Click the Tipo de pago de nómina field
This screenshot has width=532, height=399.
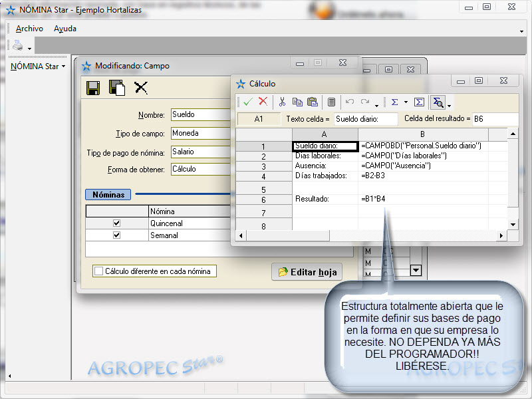tap(201, 152)
